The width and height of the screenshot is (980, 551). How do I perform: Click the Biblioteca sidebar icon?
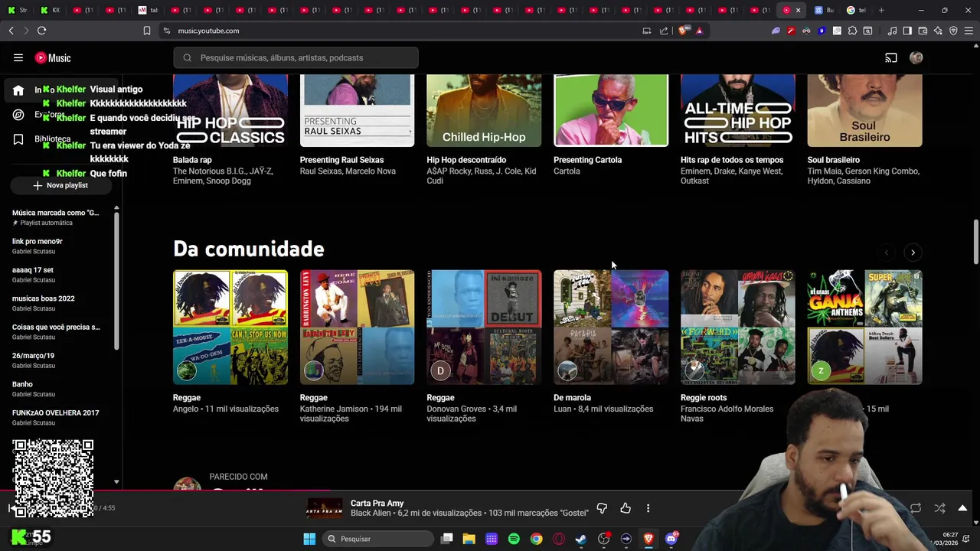coord(18,139)
